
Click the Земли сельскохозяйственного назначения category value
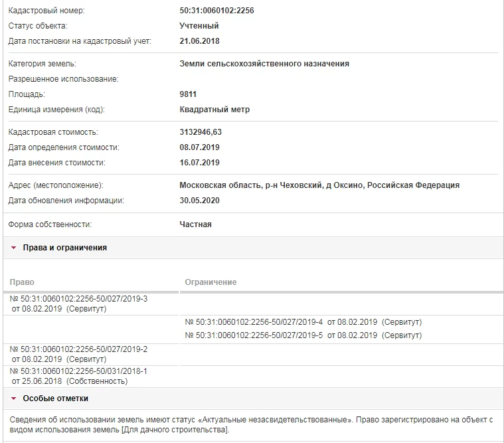tap(264, 64)
